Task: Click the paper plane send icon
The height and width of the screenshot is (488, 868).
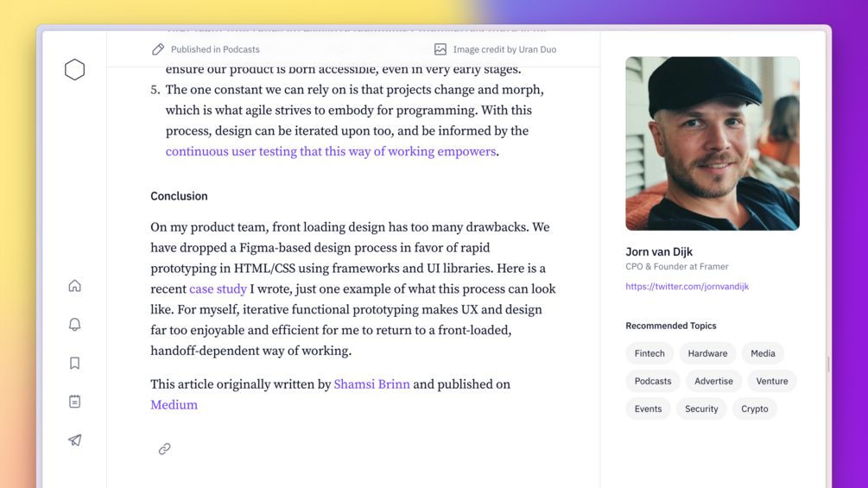Action: [74, 440]
